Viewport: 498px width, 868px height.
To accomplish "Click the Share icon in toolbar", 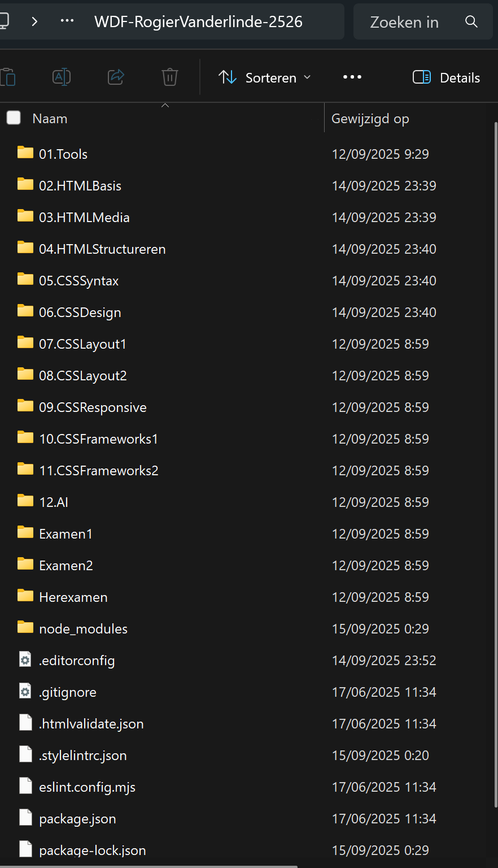I will click(116, 77).
